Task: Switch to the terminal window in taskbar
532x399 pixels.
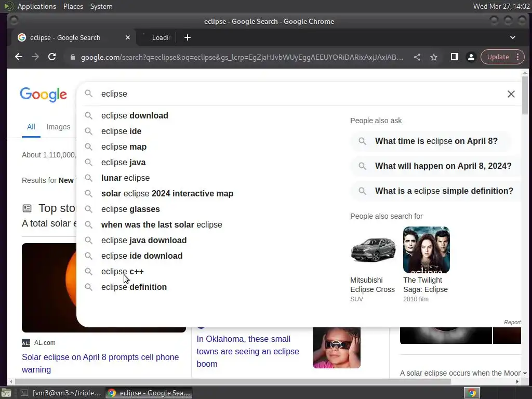Action: pos(61,393)
